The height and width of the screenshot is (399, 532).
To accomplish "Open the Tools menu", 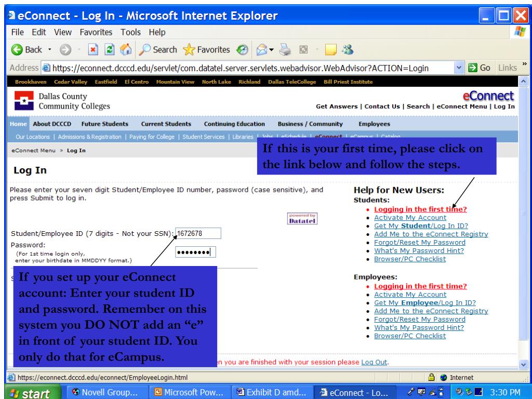I will point(130,32).
